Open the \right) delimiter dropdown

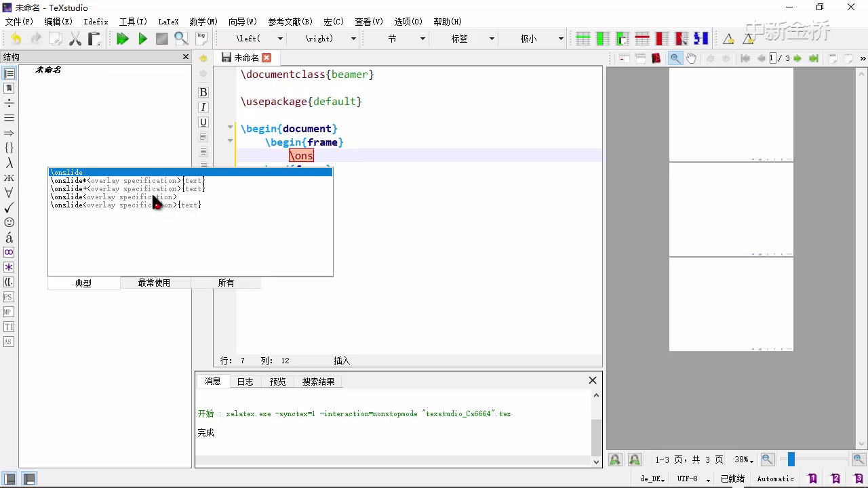pos(353,39)
